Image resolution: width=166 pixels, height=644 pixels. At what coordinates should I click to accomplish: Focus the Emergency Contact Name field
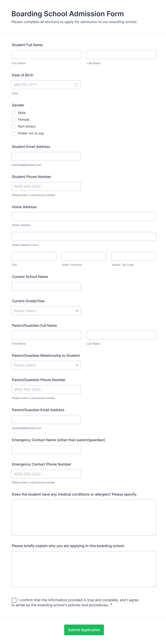tap(46, 449)
